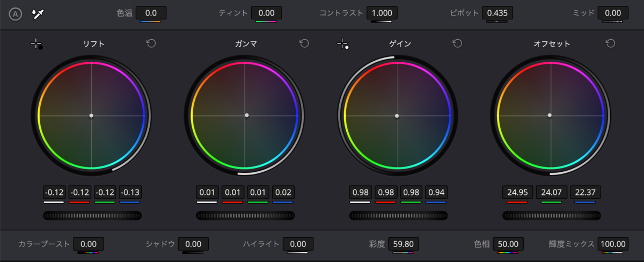Image resolution: width=644 pixels, height=262 pixels.
Task: Select リフト blue value -0.13
Action: [130, 192]
